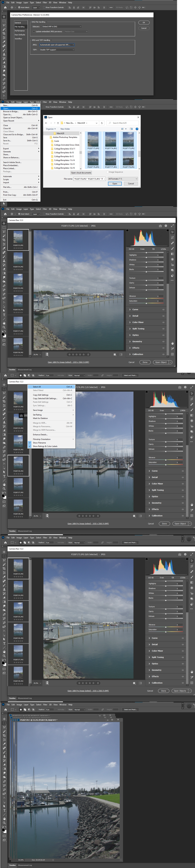Image resolution: width=195 pixels, height=868 pixels.
Task: Adjust Highlights slider in 6/6 Selected Camera Raw
Action: (x=166, y=586)
